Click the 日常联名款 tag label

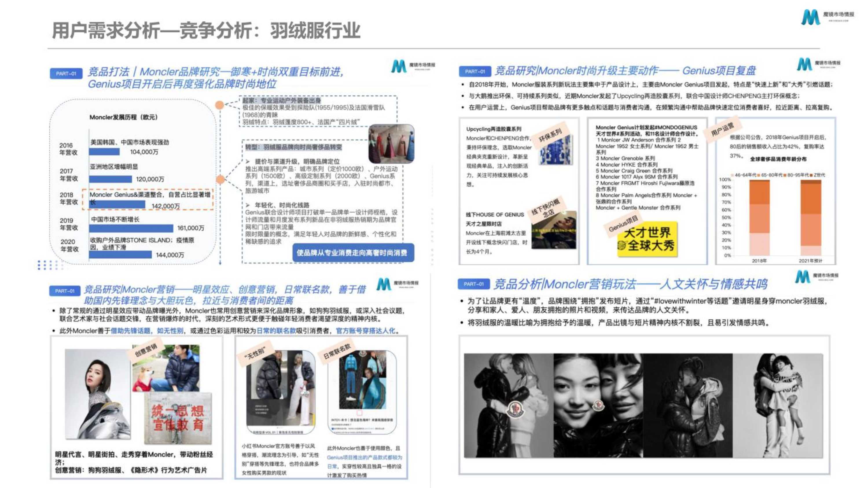point(337,351)
